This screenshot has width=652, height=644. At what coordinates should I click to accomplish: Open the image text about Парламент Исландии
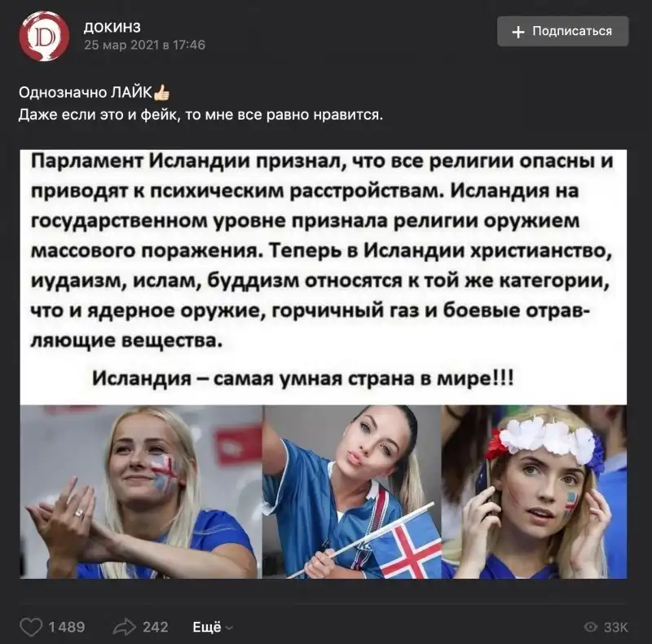tap(323, 251)
